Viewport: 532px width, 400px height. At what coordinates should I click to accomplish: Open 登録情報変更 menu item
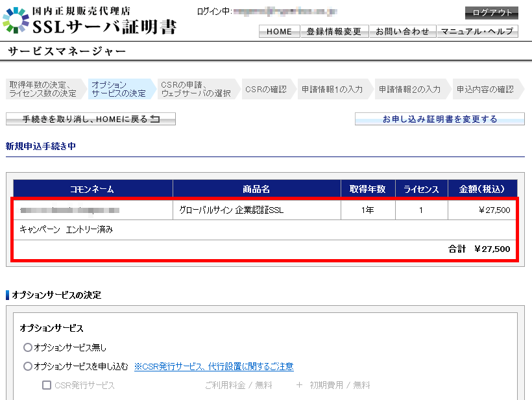click(334, 31)
